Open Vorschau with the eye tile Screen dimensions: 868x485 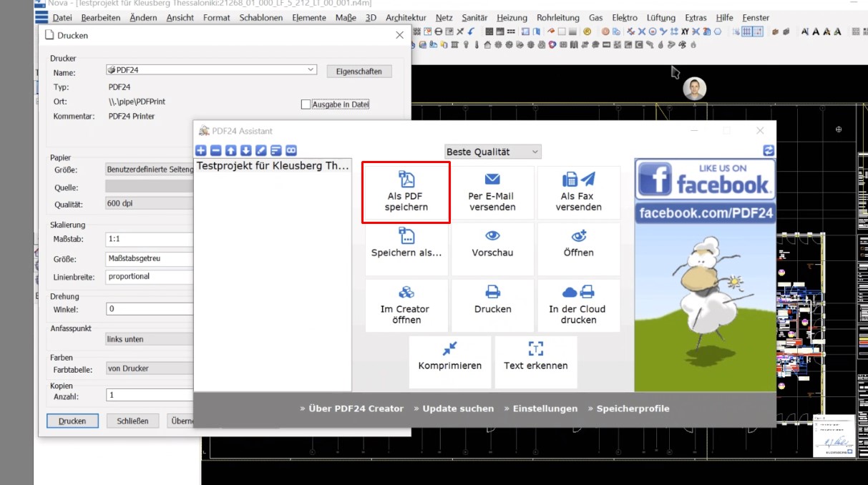click(x=492, y=249)
